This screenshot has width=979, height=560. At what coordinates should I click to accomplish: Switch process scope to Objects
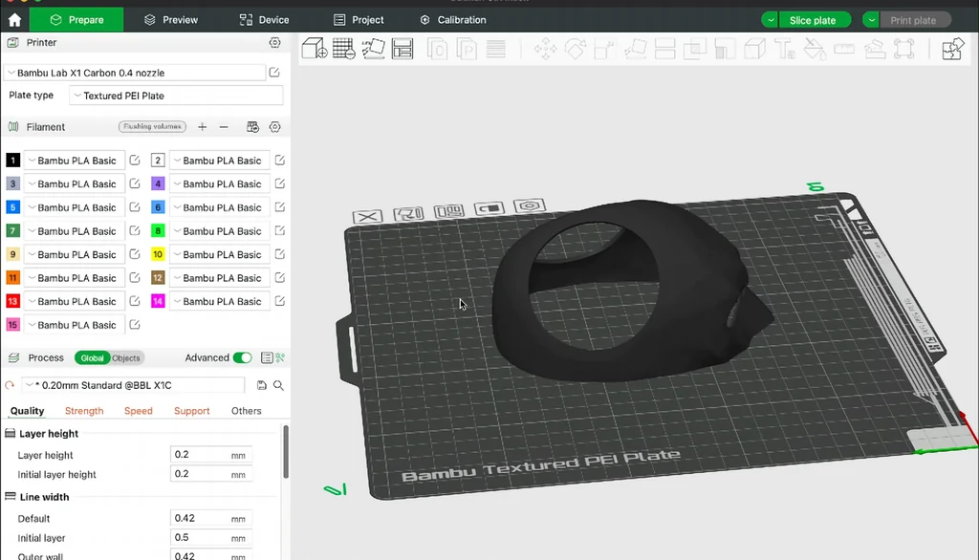[x=126, y=358]
